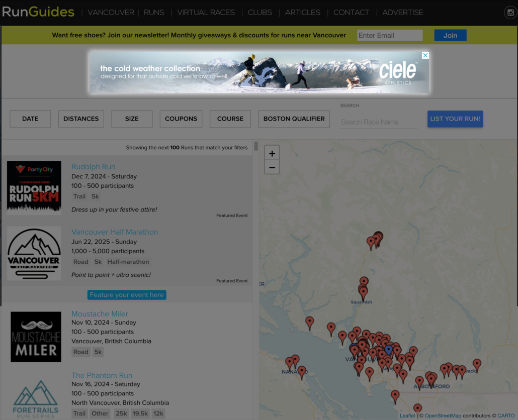Open the OpenStreetMap attribution link
This screenshot has height=420, width=518.
(x=443, y=415)
